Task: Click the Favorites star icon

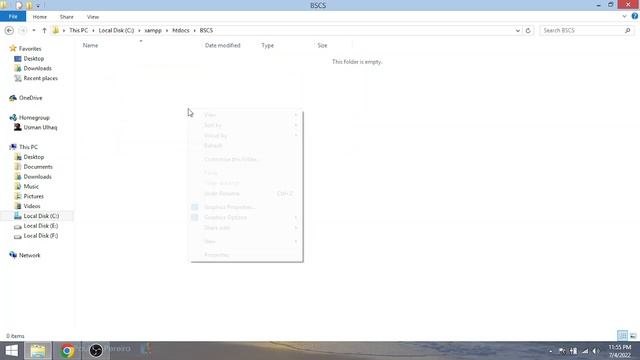Action: (x=13, y=48)
